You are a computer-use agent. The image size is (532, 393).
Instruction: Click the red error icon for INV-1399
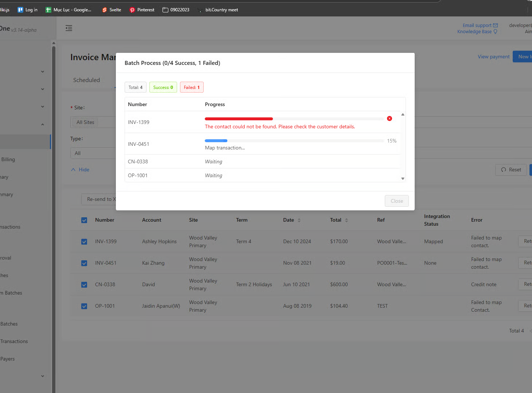(390, 118)
